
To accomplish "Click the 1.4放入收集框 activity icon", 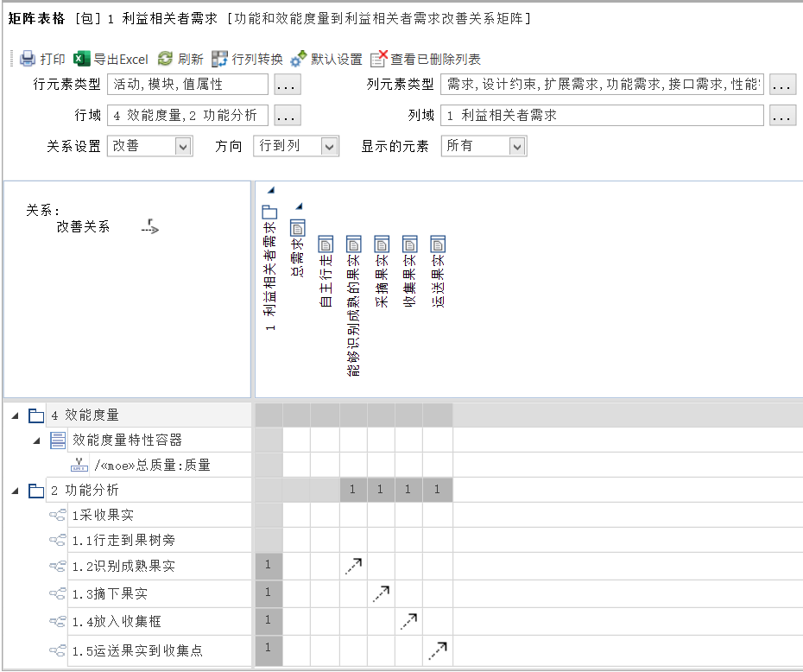I will click(x=58, y=621).
